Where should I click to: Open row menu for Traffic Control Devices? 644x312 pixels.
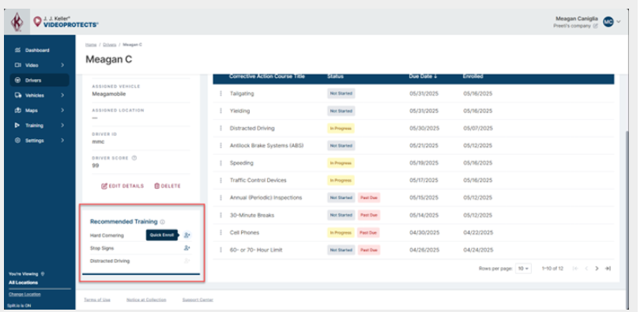tap(220, 180)
